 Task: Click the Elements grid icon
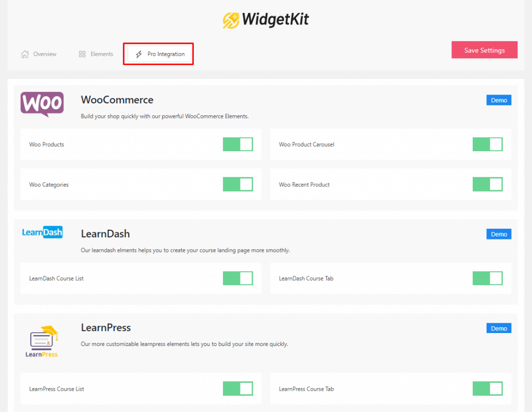[x=82, y=54]
